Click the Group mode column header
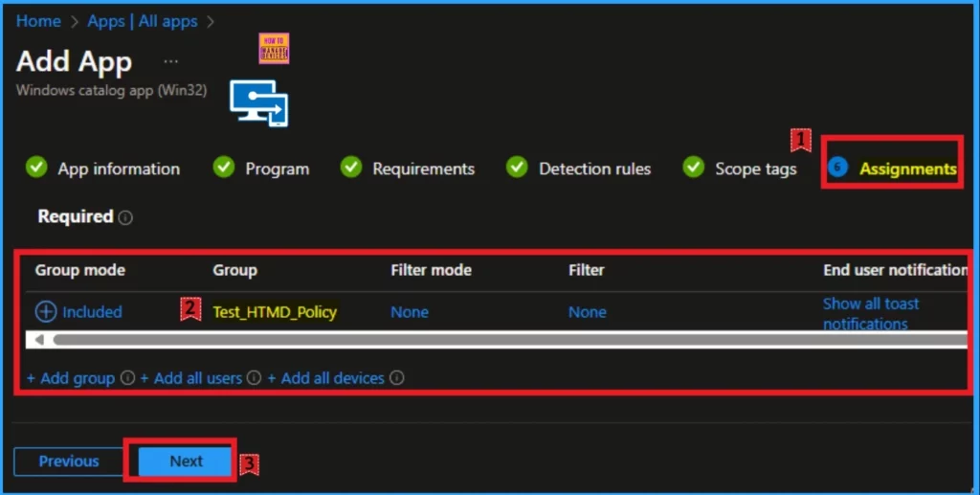The image size is (980, 495). coord(80,270)
